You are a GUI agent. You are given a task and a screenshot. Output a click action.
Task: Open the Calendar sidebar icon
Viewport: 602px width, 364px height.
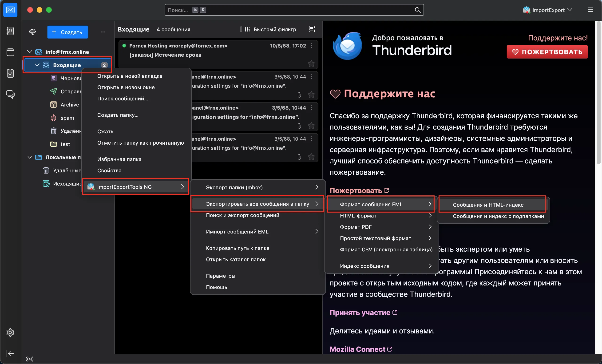(x=10, y=52)
